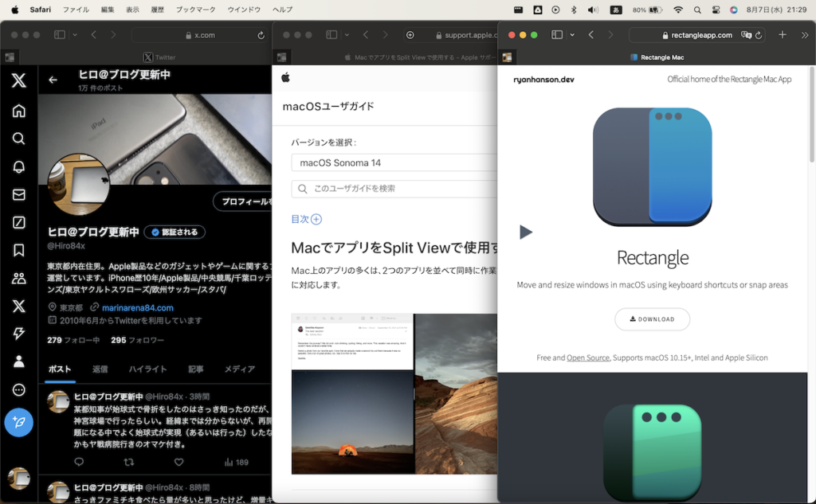Open the profile avatar photo on X

click(x=79, y=184)
